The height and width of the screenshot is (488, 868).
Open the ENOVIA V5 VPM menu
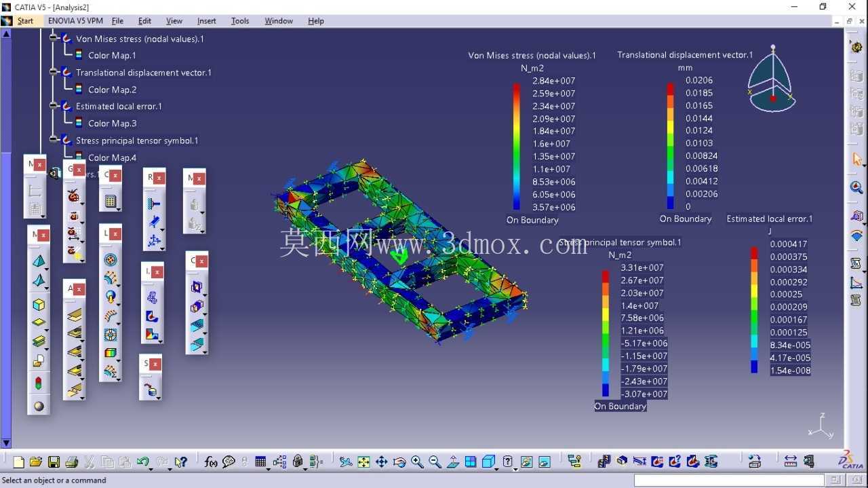[x=75, y=21]
